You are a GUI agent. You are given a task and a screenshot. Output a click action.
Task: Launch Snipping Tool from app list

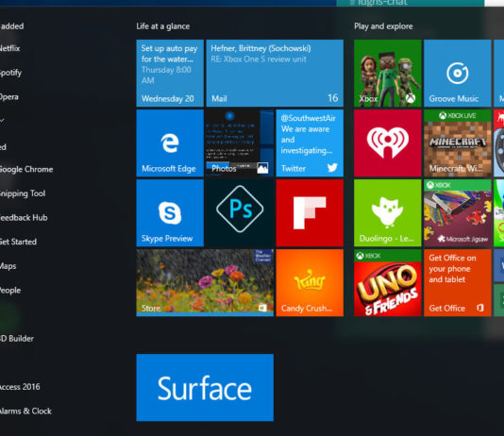(x=23, y=193)
